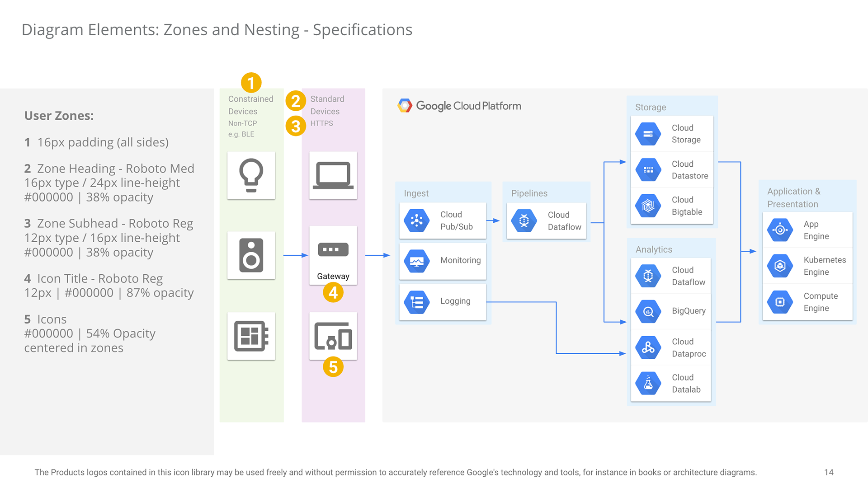This screenshot has width=868, height=488.
Task: Click the BigQuery hexagon icon
Action: pyautogui.click(x=648, y=311)
